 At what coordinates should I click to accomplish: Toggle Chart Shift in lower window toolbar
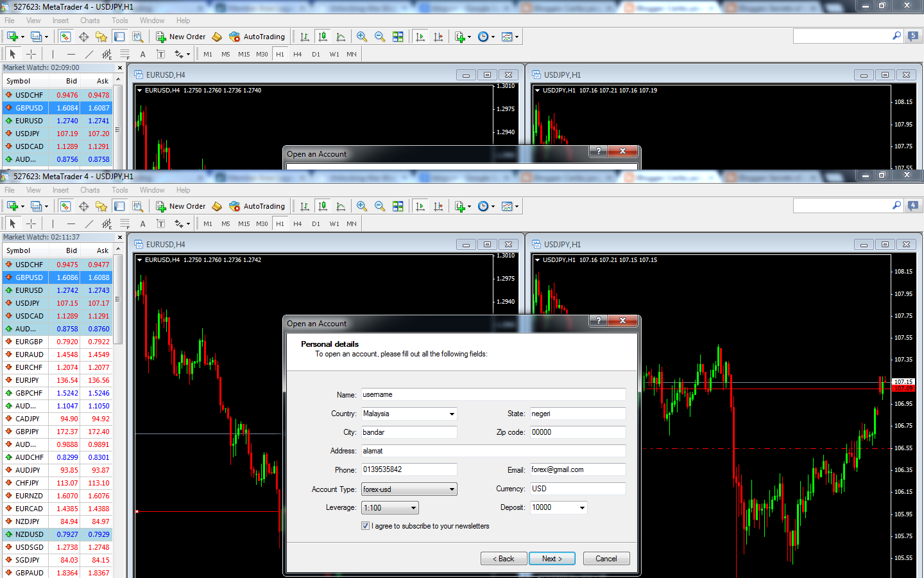pos(438,206)
